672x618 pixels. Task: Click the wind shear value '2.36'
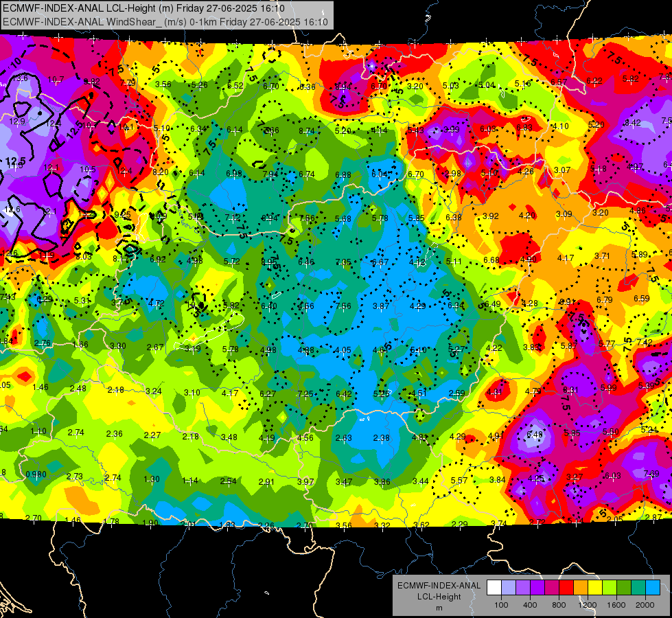coord(115,434)
